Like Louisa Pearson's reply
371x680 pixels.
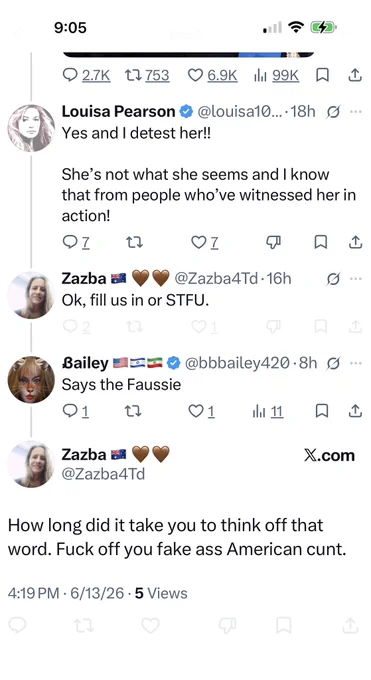tap(205, 242)
